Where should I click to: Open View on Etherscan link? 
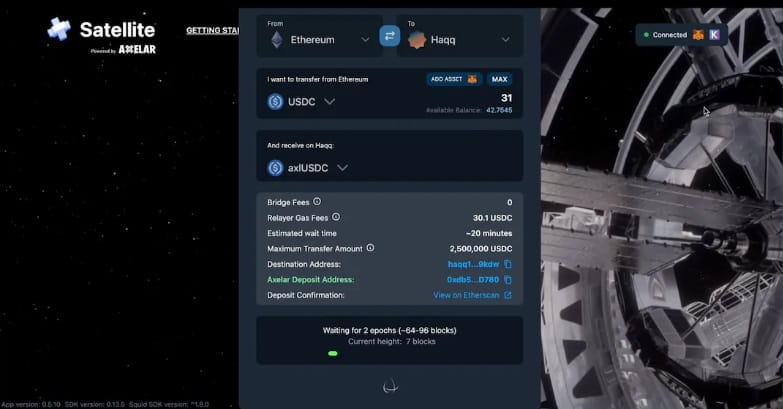[x=466, y=295]
